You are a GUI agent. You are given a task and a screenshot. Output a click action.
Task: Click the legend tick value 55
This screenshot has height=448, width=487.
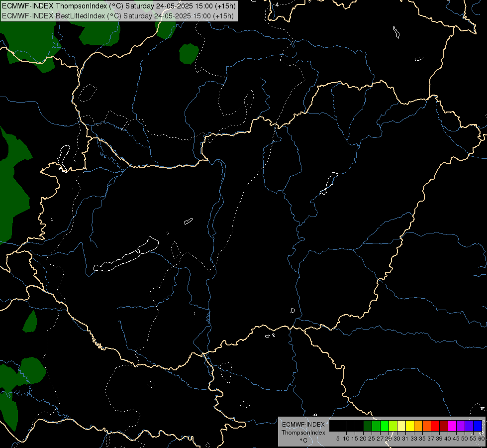tap(473, 439)
